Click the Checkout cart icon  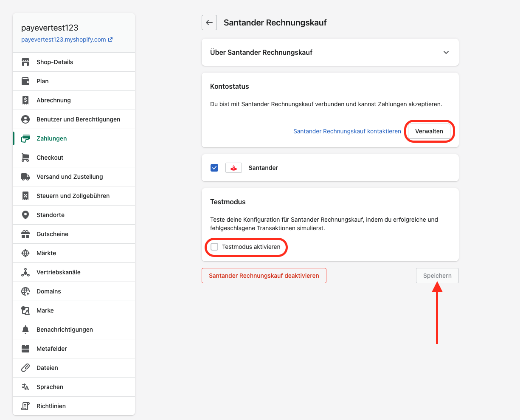click(x=25, y=158)
